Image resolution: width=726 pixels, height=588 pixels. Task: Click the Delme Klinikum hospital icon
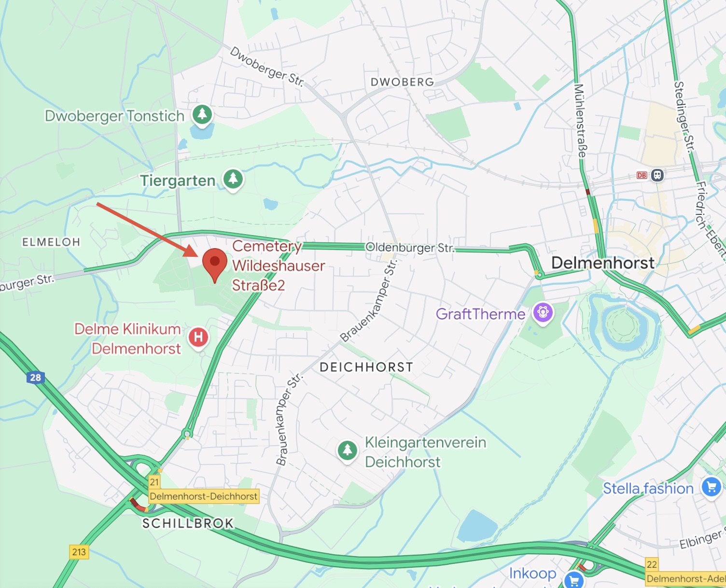[198, 338]
